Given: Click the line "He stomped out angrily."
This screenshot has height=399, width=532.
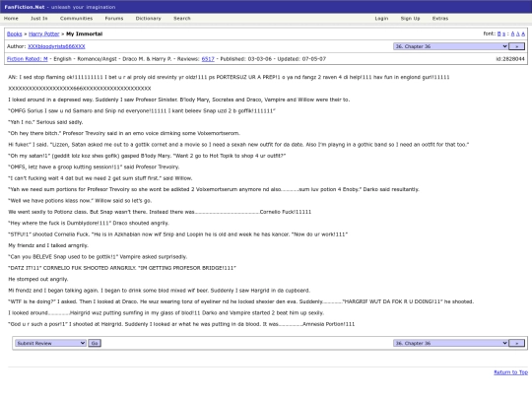Looking at the screenshot, I should tap(38, 279).
